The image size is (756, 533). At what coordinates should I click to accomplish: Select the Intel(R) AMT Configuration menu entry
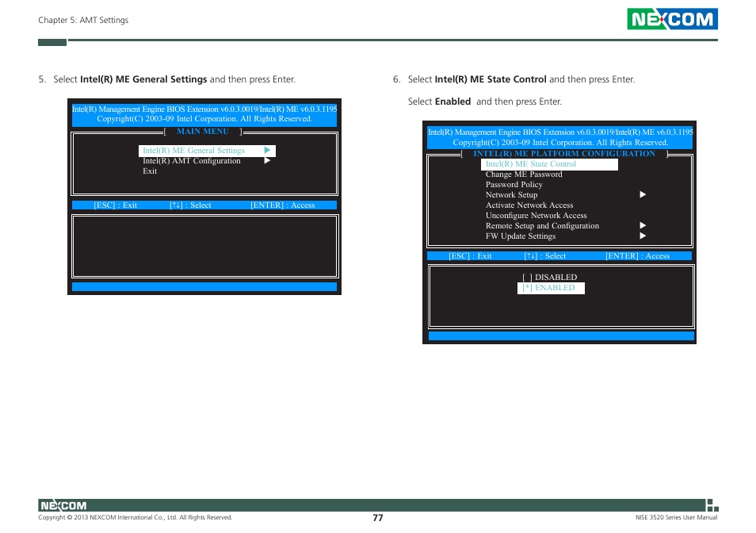[192, 161]
